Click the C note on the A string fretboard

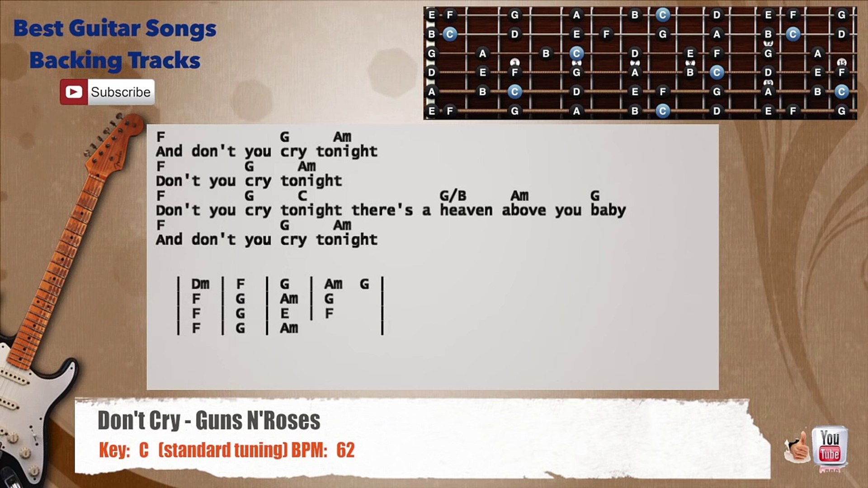click(x=513, y=90)
